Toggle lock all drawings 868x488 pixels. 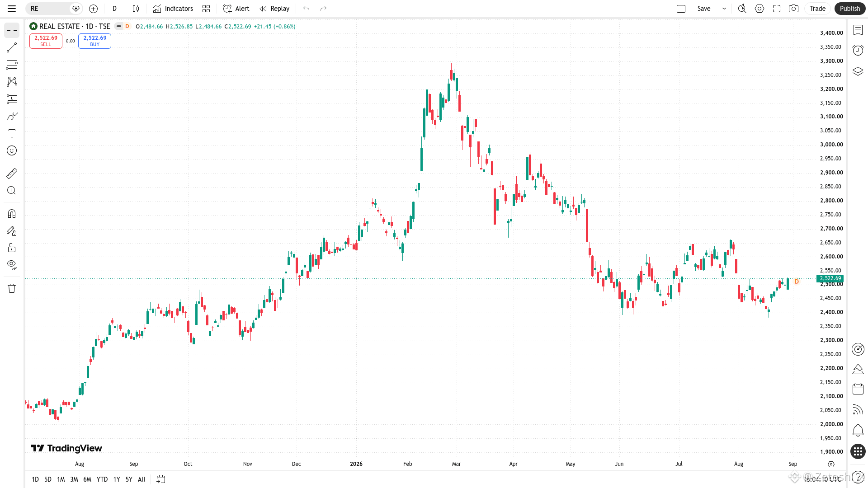pyautogui.click(x=12, y=248)
